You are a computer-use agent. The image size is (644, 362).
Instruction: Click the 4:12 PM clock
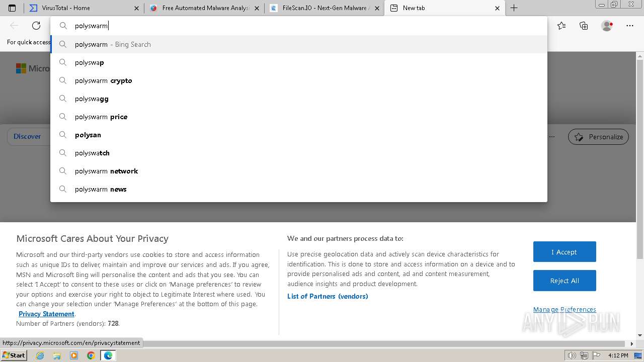coord(618,355)
